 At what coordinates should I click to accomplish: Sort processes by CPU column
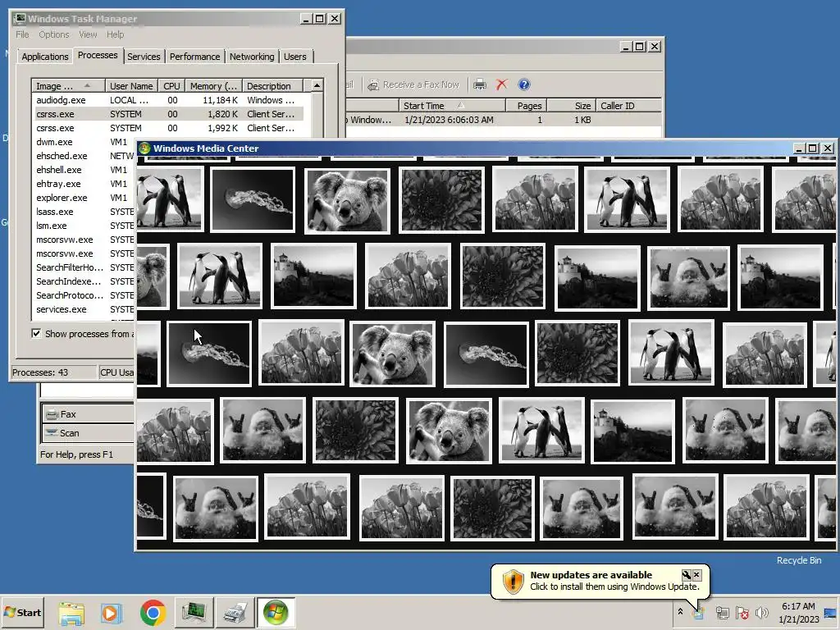(171, 85)
